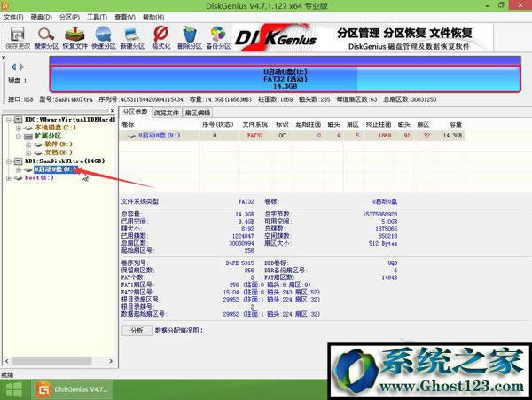Click the Delete Partition (删除分区) icon
The width and height of the screenshot is (532, 400).
click(x=189, y=36)
